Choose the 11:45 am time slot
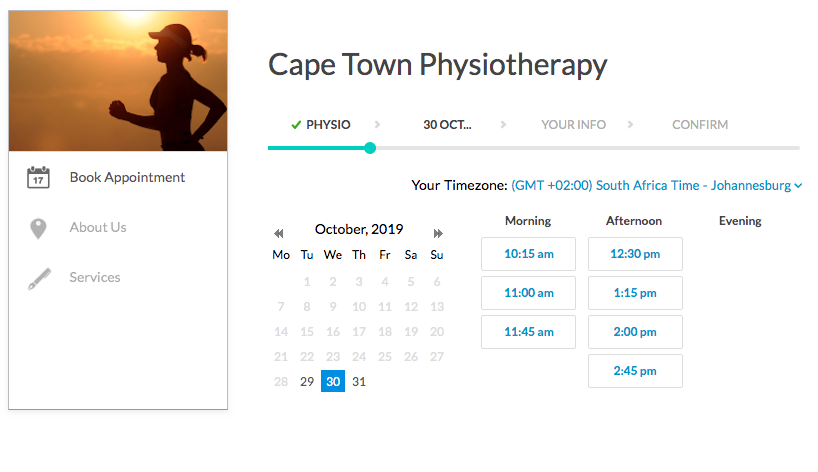Viewport: 818px width, 472px height. tap(528, 332)
